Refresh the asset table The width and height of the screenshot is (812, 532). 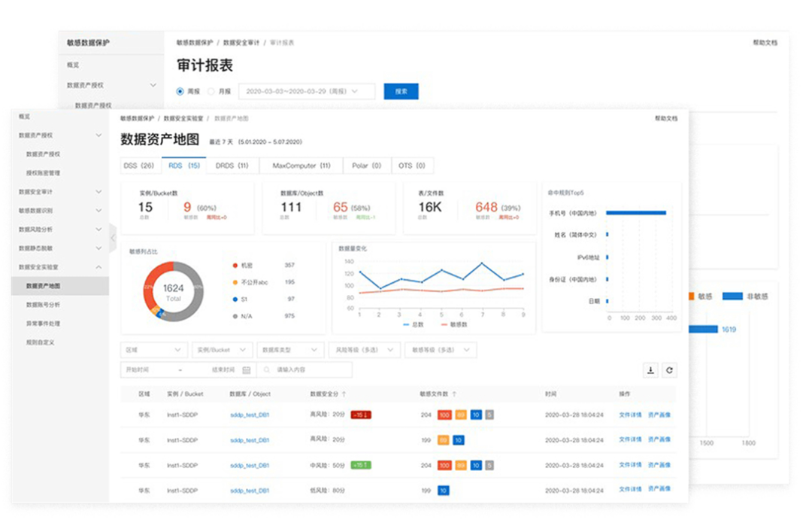point(669,370)
